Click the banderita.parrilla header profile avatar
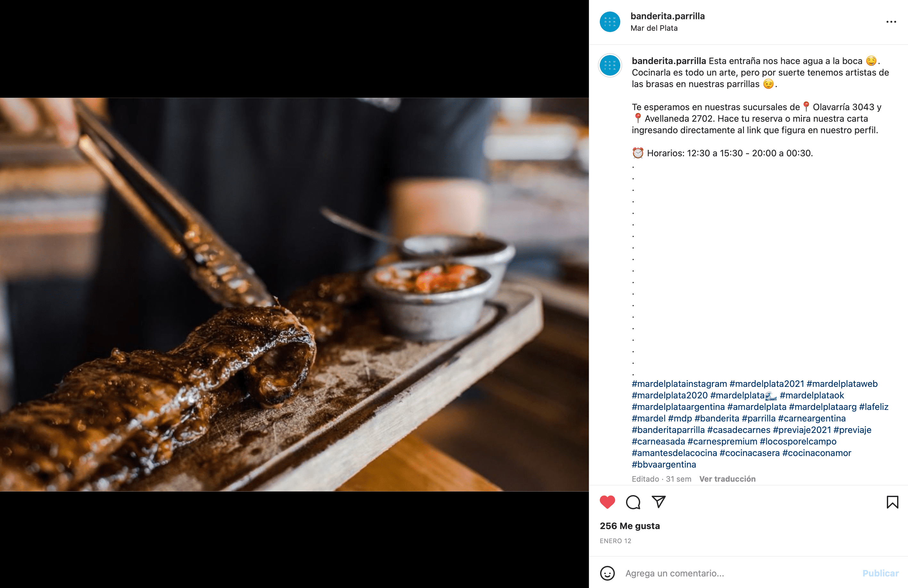 pos(610,22)
